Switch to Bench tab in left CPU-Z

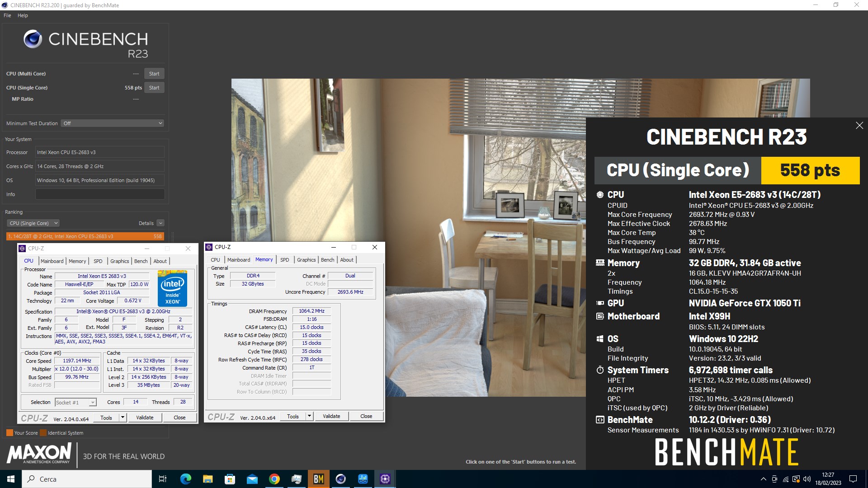141,261
